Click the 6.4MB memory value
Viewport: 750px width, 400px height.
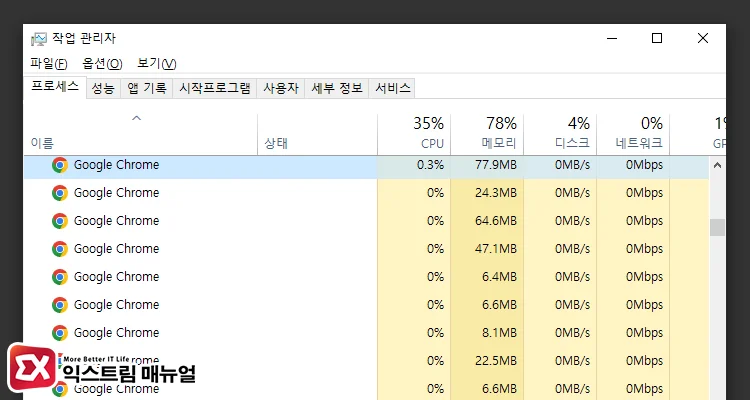tap(499, 277)
